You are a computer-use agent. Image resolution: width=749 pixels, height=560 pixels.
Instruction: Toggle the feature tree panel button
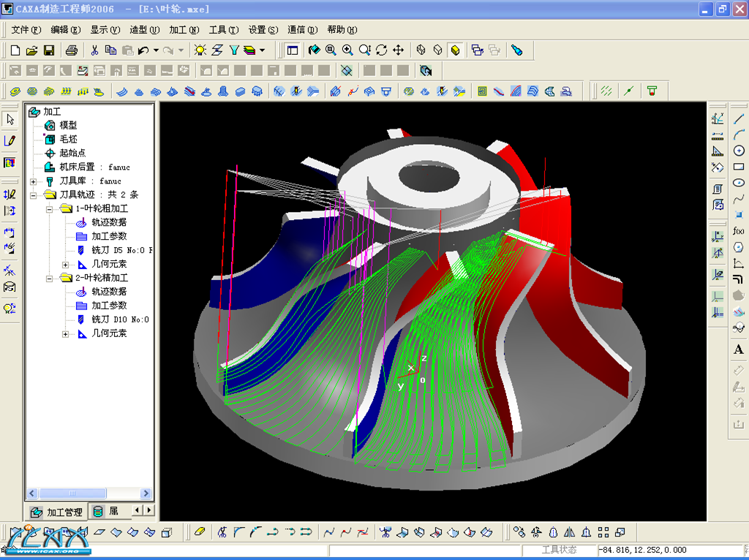click(x=293, y=50)
